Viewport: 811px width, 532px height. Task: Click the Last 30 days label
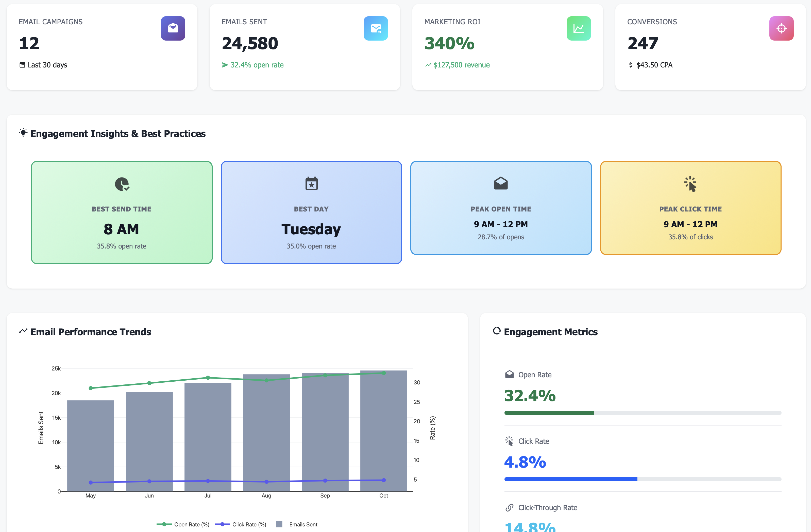click(x=43, y=65)
